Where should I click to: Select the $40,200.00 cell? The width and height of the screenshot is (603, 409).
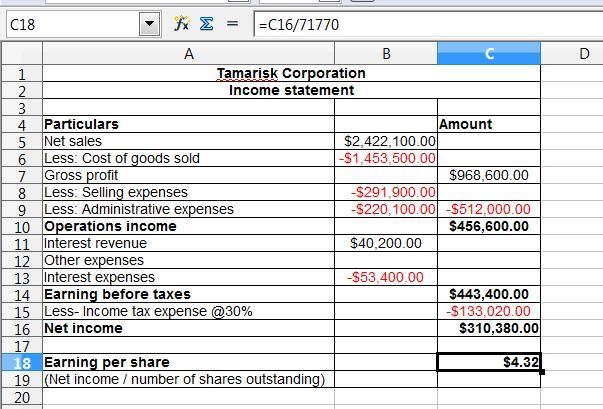[386, 243]
